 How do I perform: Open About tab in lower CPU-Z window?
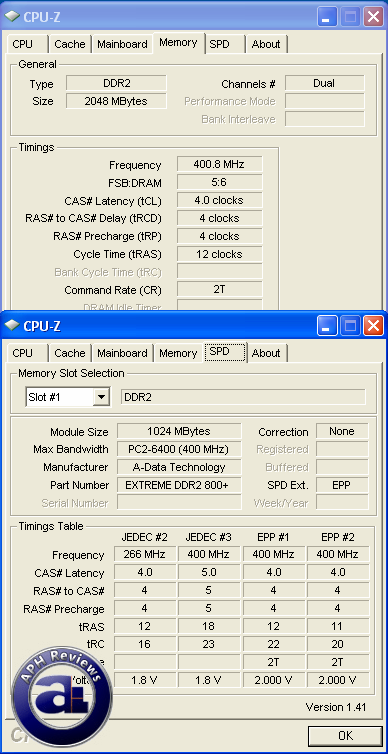(x=266, y=353)
